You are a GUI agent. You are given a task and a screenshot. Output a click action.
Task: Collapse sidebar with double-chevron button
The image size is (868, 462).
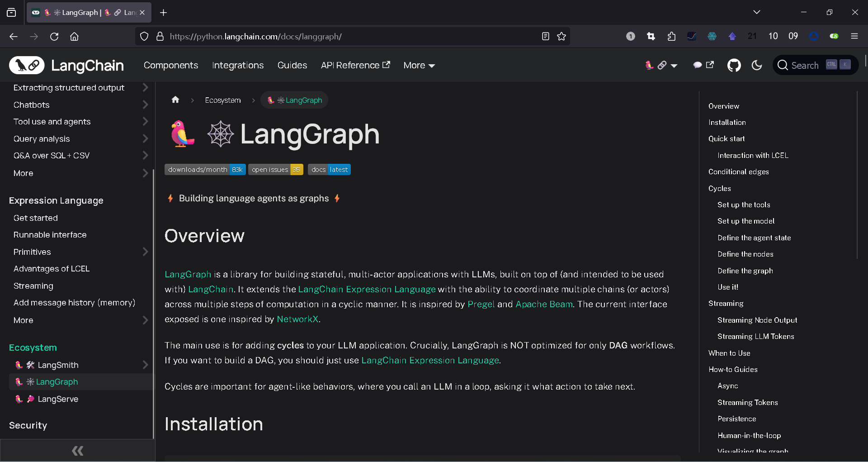tap(77, 450)
